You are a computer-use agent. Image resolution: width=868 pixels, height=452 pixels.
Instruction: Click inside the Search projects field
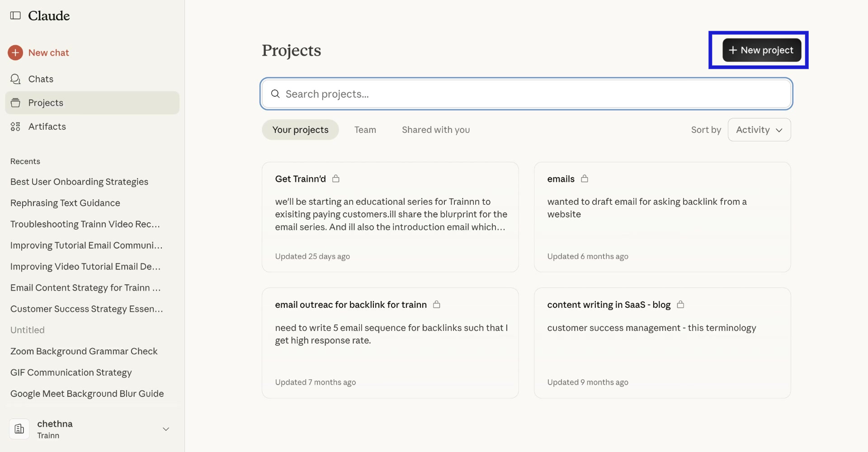(x=452, y=94)
